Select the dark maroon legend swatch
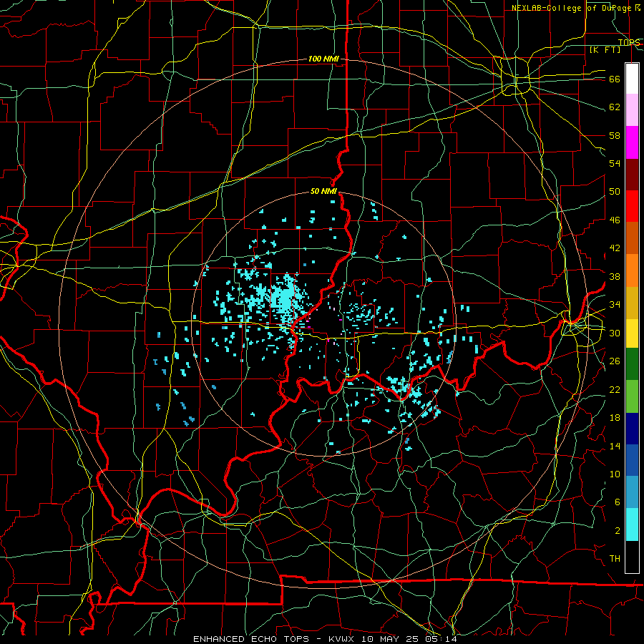The image size is (644, 644). click(632, 174)
